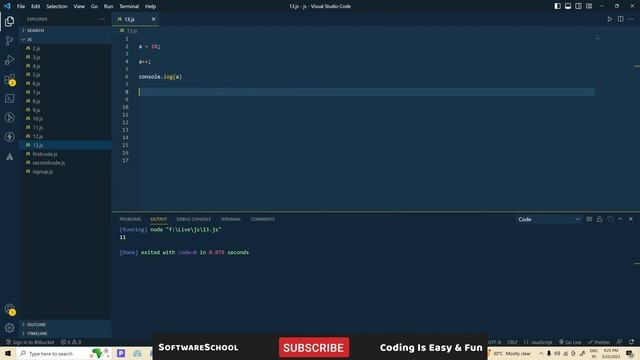This screenshot has width=640, height=360.
Task: Switch to the TERMINAL panel tab
Action: point(231,219)
